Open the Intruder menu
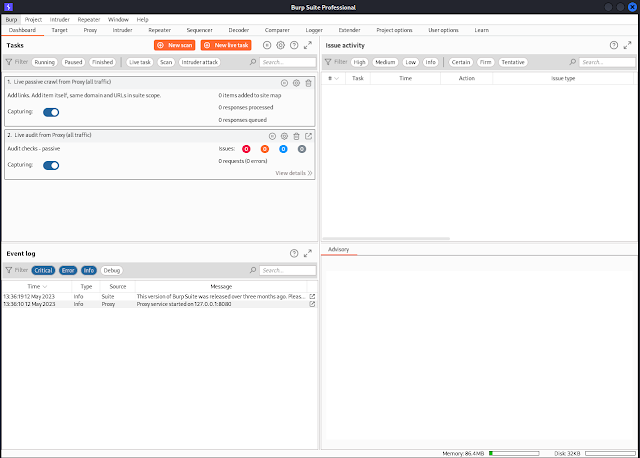This screenshot has height=458, width=640. pos(60,20)
